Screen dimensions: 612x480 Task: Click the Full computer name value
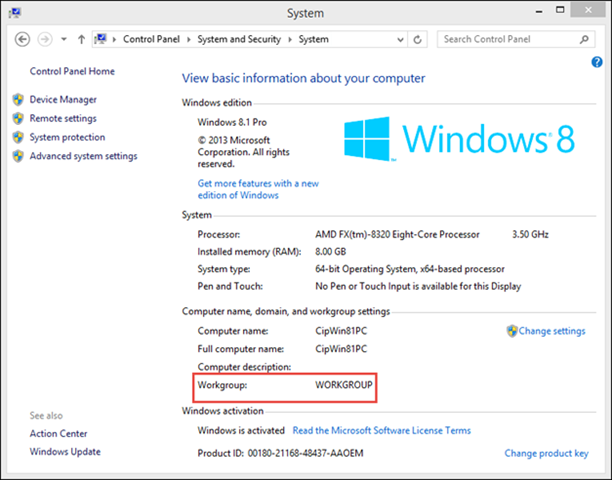(341, 348)
